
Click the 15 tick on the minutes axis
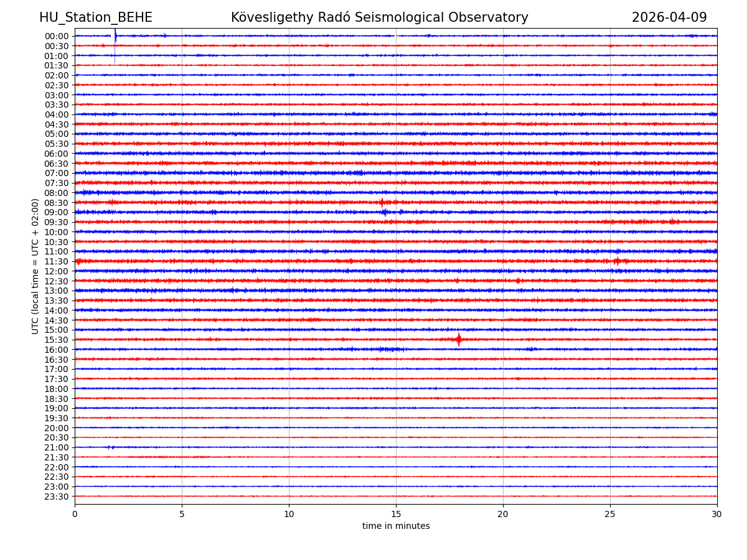click(x=396, y=514)
